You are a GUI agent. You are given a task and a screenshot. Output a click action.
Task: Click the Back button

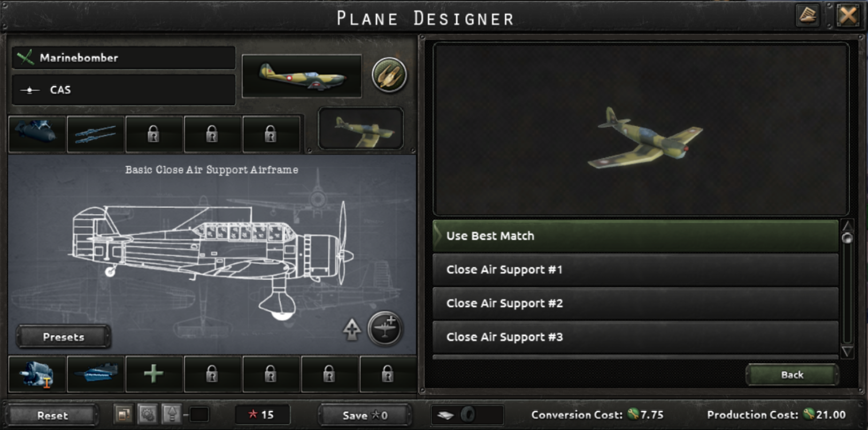click(x=792, y=375)
